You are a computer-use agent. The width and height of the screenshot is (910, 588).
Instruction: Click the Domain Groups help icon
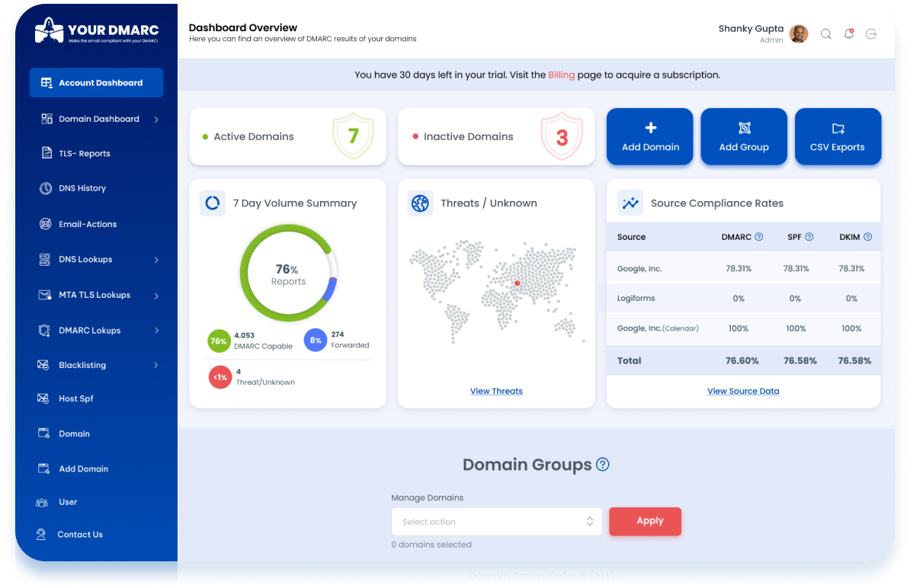(603, 465)
